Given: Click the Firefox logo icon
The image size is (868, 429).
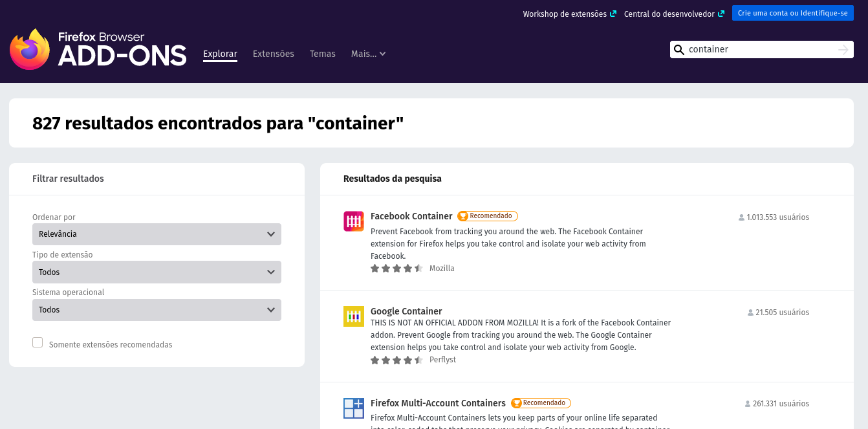Looking at the screenshot, I should pos(30,49).
